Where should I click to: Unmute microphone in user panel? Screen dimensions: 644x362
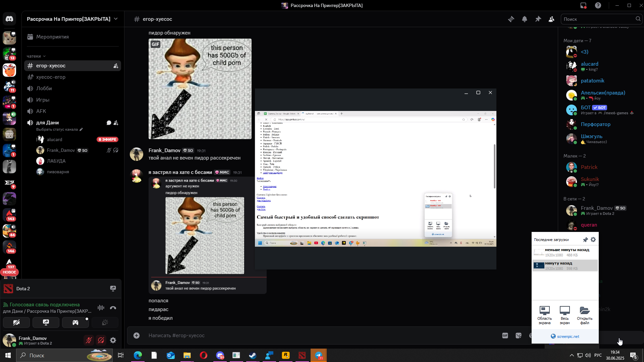click(x=89, y=340)
